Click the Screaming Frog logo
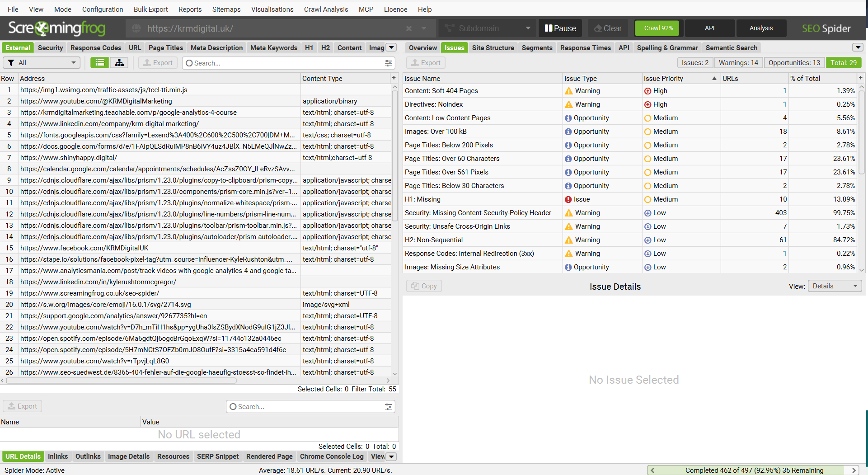 [x=57, y=28]
